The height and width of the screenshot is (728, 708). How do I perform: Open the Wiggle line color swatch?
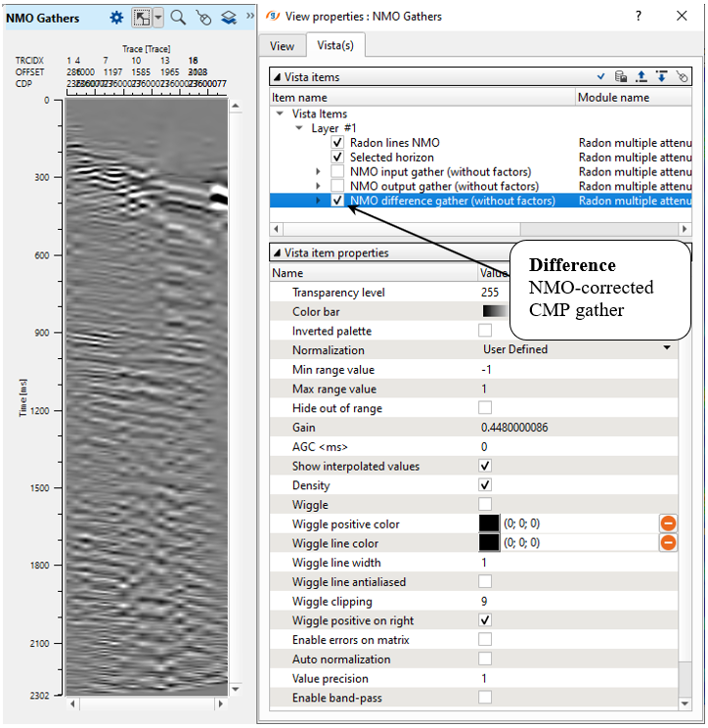tap(489, 543)
